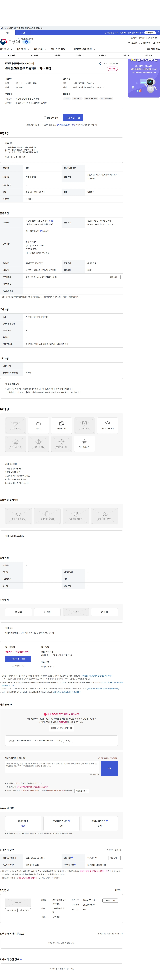
Task: Open the 로그인 icon link in header
Action: tap(132, 43)
